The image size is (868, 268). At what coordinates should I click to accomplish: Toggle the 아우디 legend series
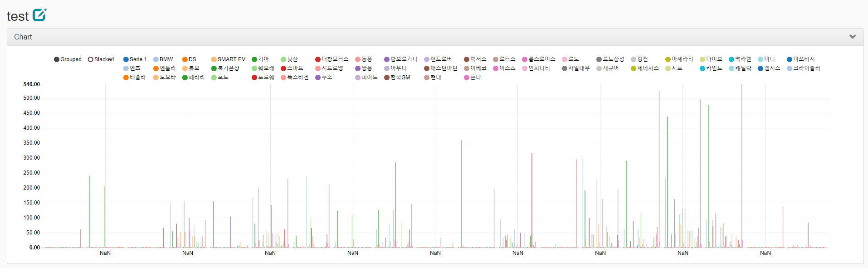tap(395, 68)
